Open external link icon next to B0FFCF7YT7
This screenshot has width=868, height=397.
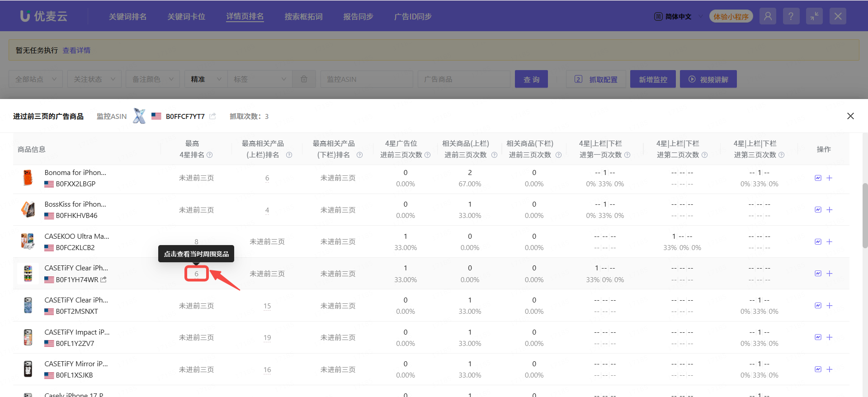[x=212, y=116]
